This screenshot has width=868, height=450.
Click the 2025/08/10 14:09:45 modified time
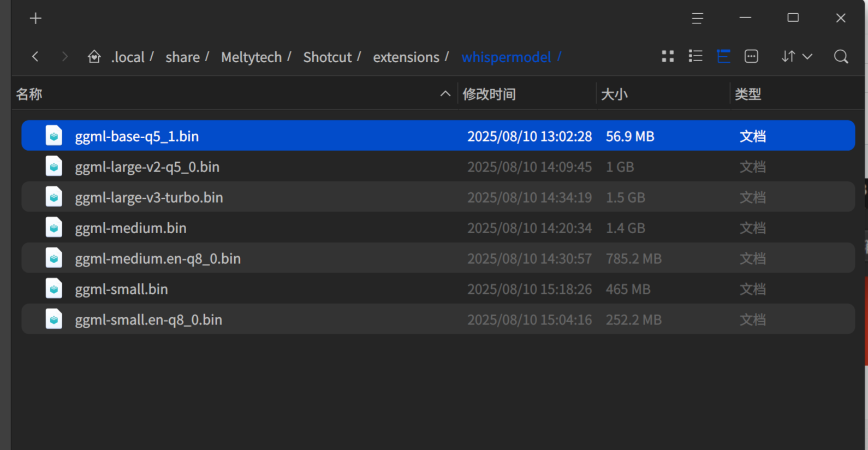[529, 167]
